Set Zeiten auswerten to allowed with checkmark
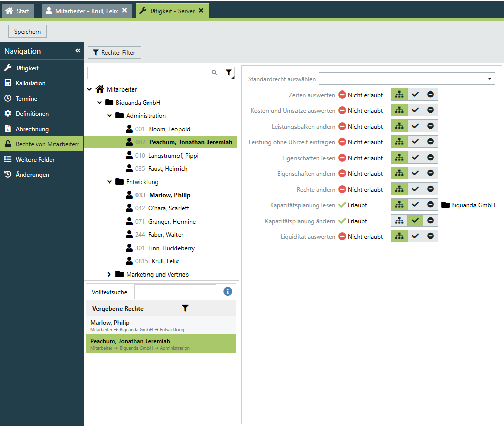This screenshot has height=426, width=504. (416, 95)
